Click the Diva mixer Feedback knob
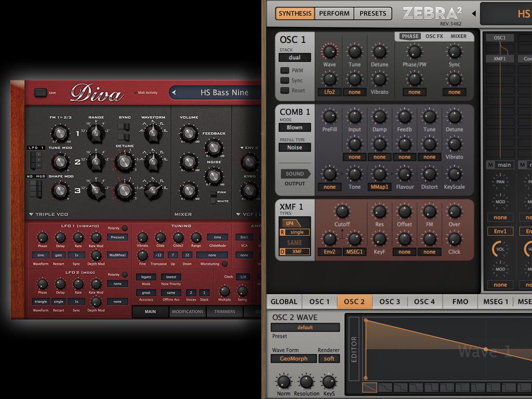 214,148
